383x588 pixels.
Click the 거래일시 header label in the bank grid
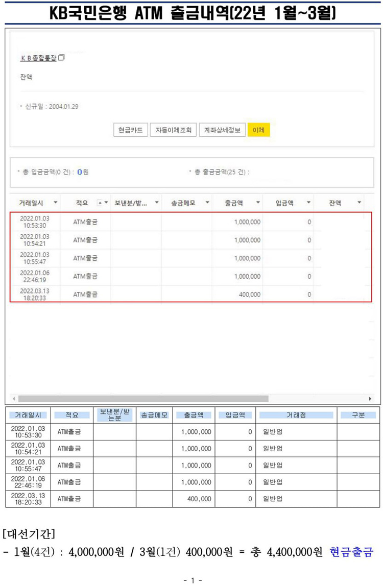coord(31,203)
